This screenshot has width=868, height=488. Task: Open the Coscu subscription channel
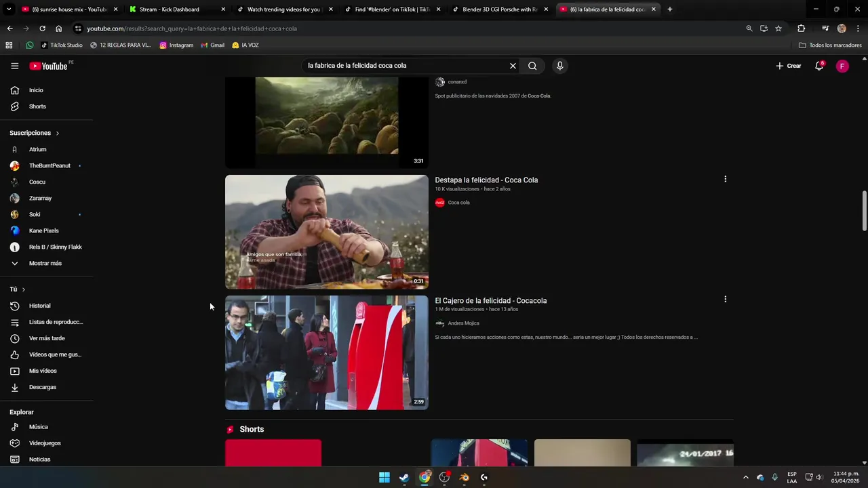[37, 182]
